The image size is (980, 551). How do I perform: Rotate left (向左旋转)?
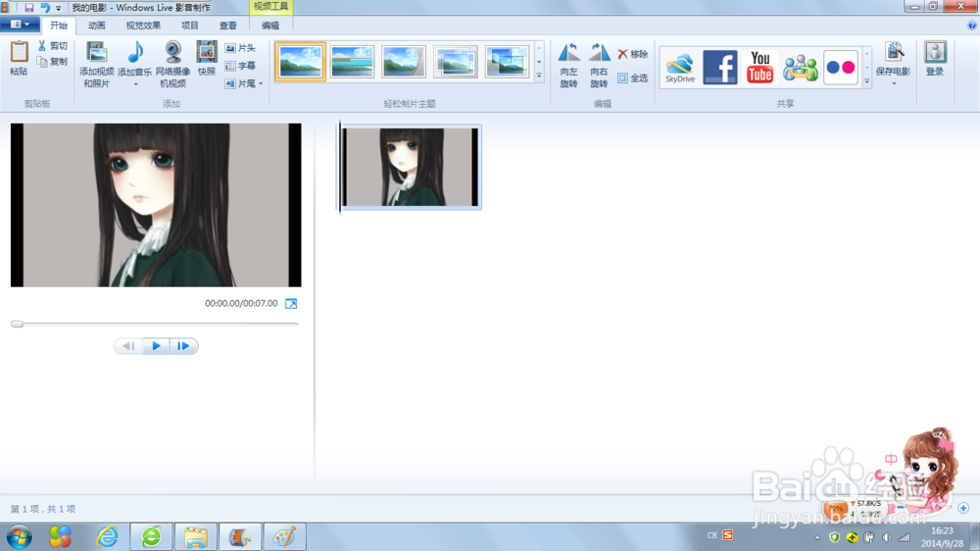[x=568, y=65]
